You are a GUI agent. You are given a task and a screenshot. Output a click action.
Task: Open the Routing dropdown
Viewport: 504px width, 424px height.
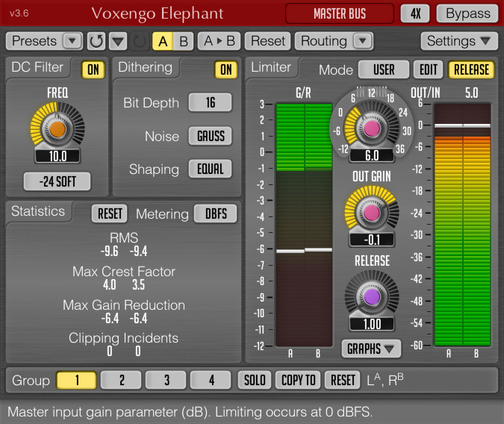point(334,41)
